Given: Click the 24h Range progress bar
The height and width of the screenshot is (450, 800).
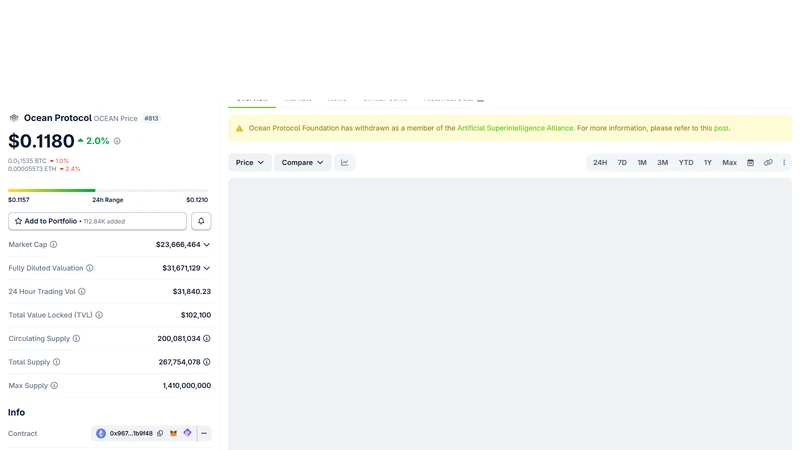Looking at the screenshot, I should point(108,190).
